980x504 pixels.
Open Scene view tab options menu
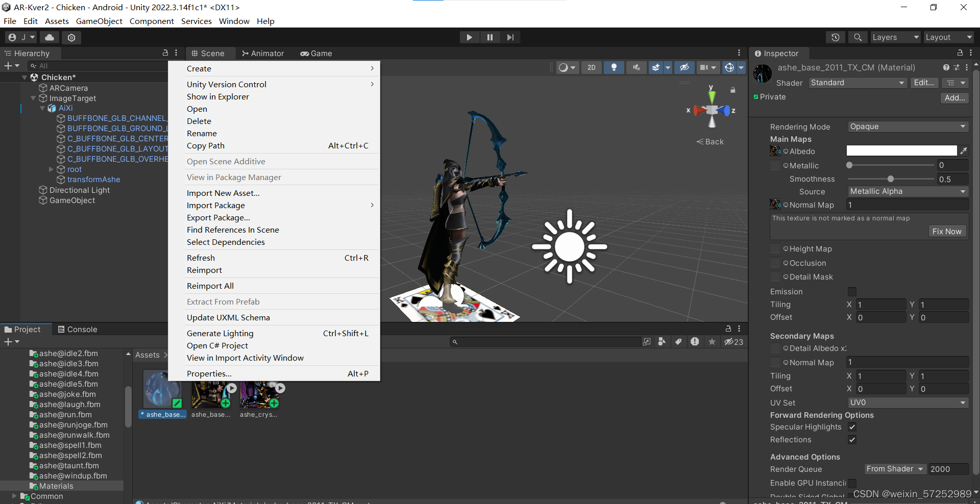pyautogui.click(x=739, y=53)
